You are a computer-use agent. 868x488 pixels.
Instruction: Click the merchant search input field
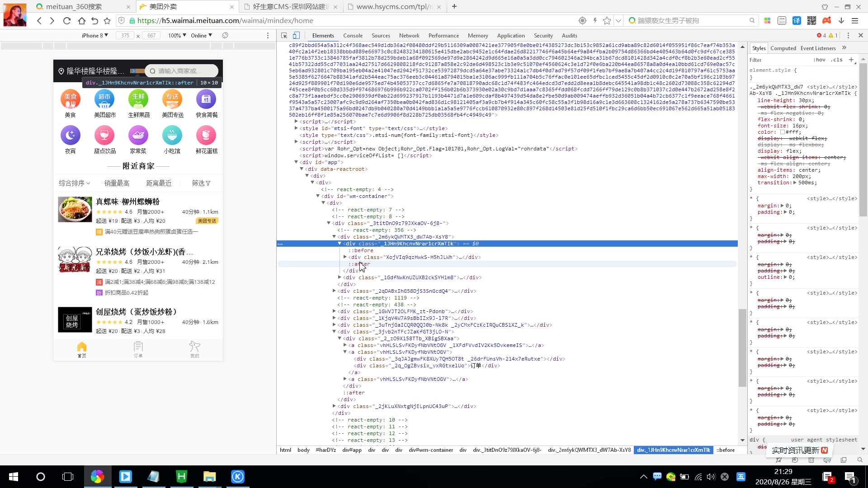pos(182,71)
